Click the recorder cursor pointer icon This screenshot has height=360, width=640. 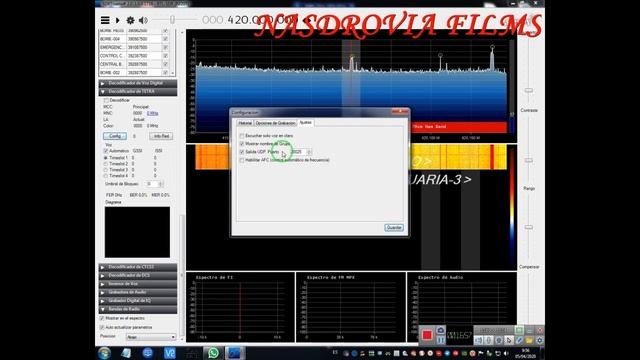coord(509,340)
